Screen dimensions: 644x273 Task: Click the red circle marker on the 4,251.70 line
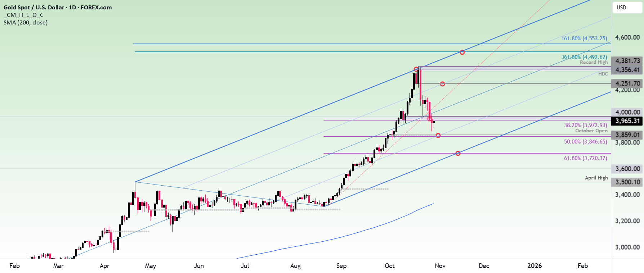tap(442, 84)
